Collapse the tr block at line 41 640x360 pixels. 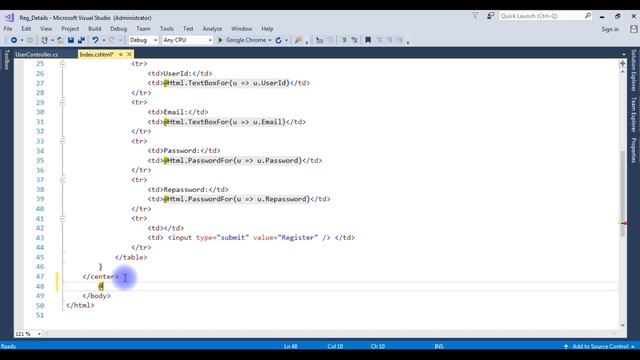tap(62, 218)
